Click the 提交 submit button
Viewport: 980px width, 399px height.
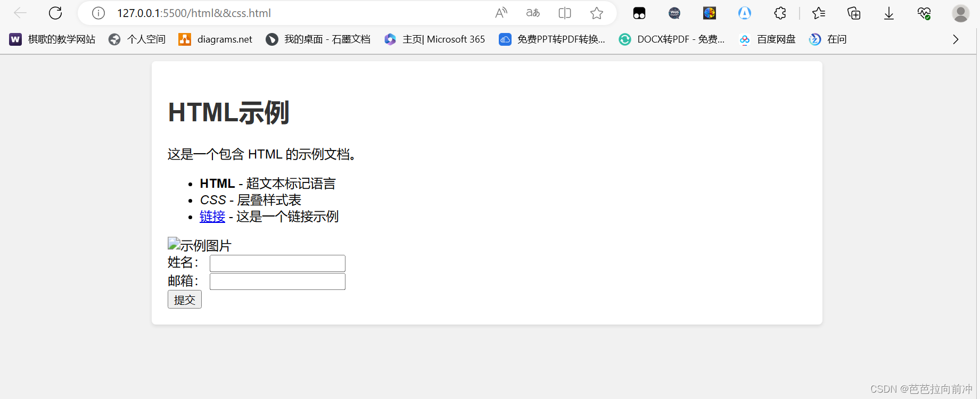click(185, 300)
